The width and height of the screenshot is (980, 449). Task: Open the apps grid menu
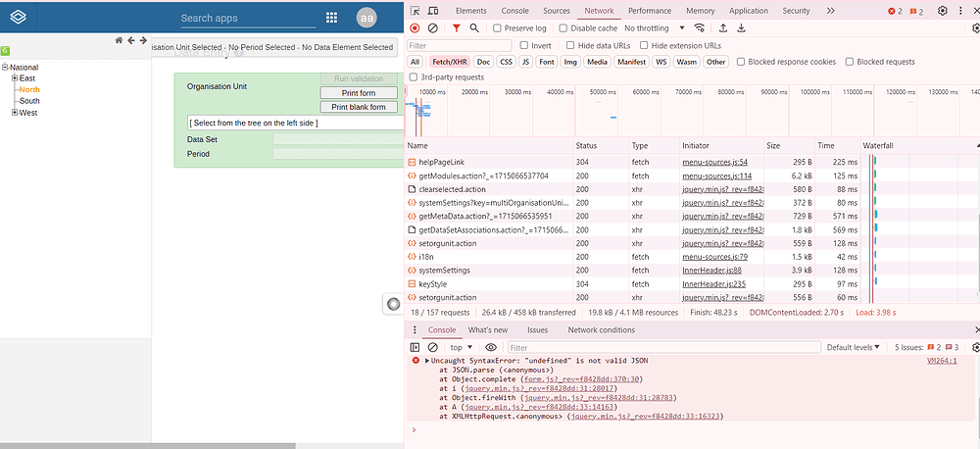coord(331,18)
